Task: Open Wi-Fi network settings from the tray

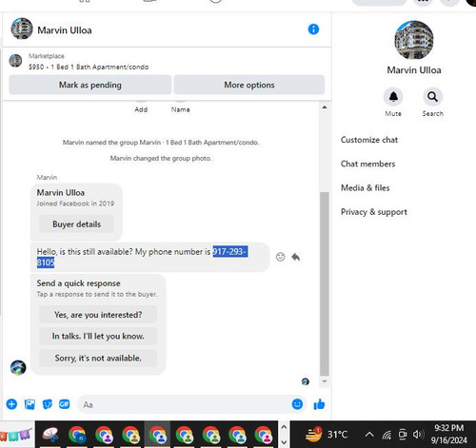Action: pyautogui.click(x=387, y=435)
